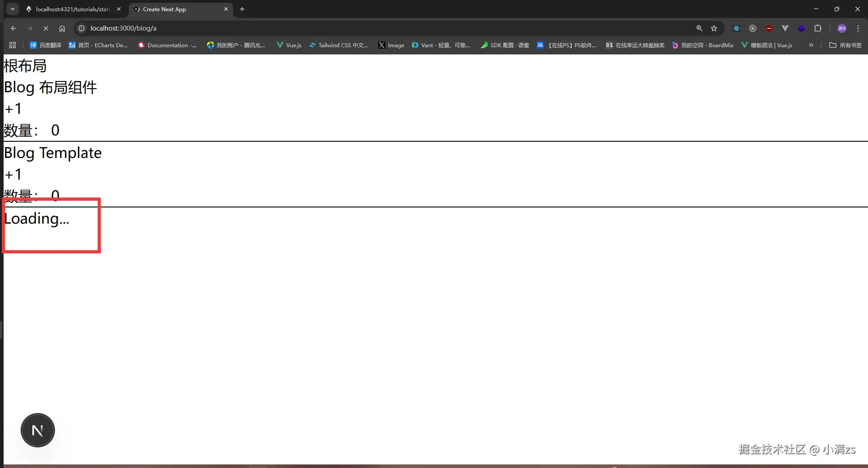Open the 在线幸运大转盘抽奖 bookmark
Viewport: 868px width, 468px height.
click(x=635, y=45)
